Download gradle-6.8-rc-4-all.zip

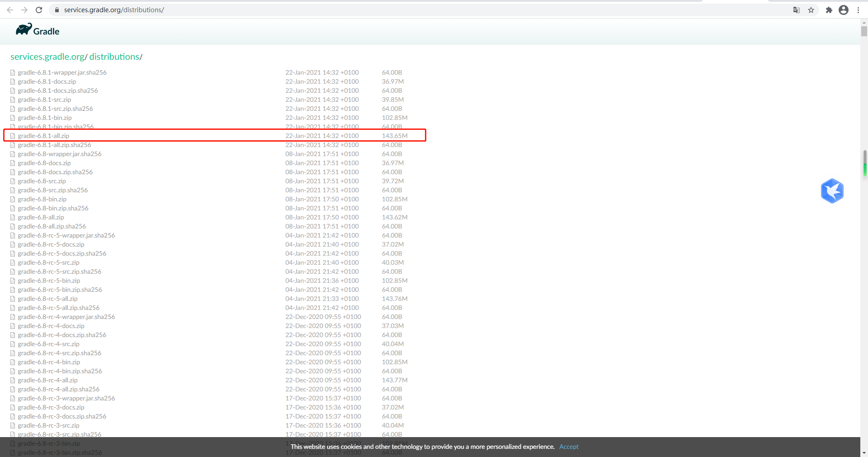(47, 380)
